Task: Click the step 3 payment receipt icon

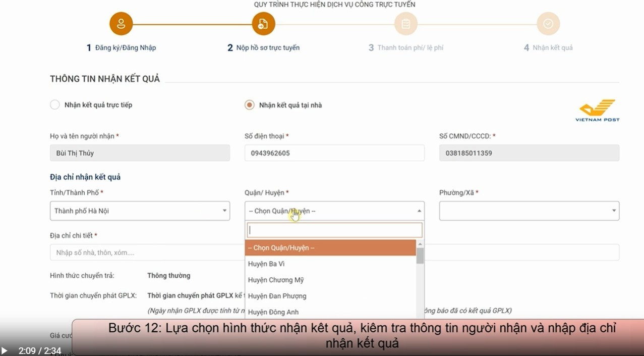Action: tap(406, 23)
